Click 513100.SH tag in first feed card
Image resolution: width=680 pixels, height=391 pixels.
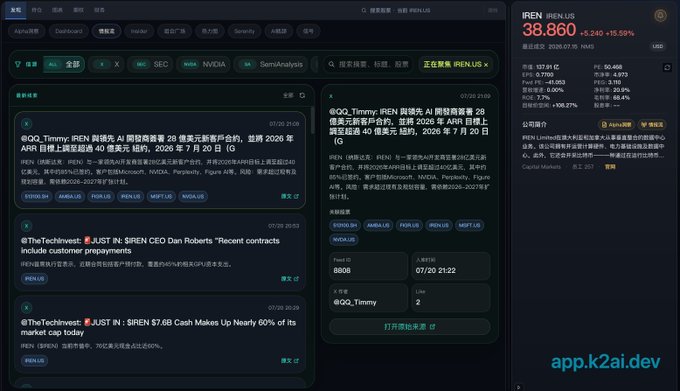[x=36, y=196]
